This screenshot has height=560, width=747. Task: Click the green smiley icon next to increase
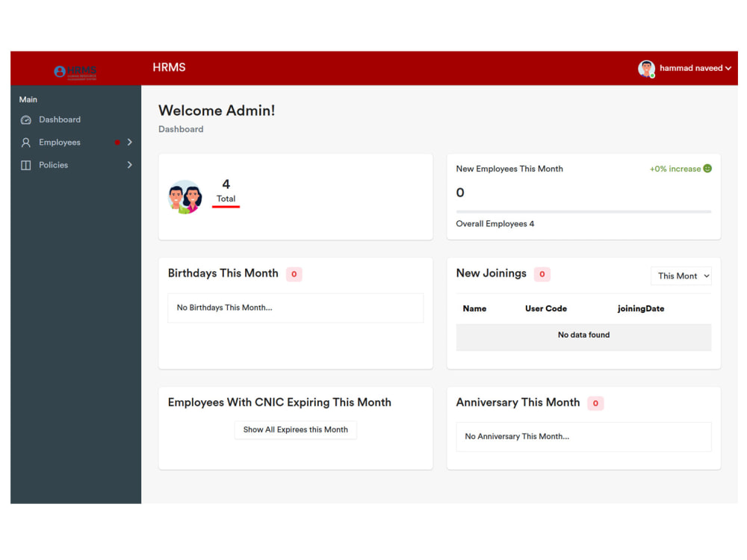coord(707,169)
